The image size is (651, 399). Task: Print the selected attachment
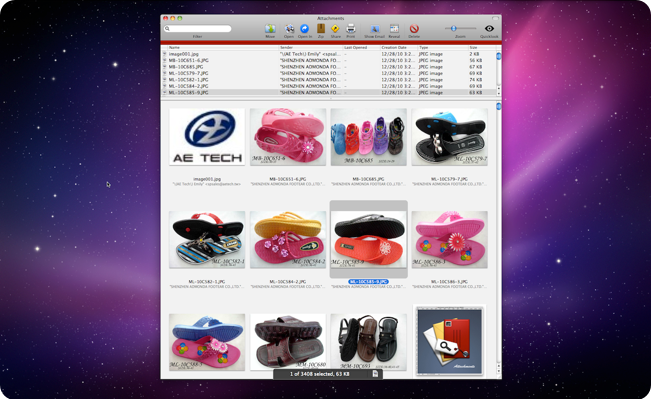[x=351, y=29]
